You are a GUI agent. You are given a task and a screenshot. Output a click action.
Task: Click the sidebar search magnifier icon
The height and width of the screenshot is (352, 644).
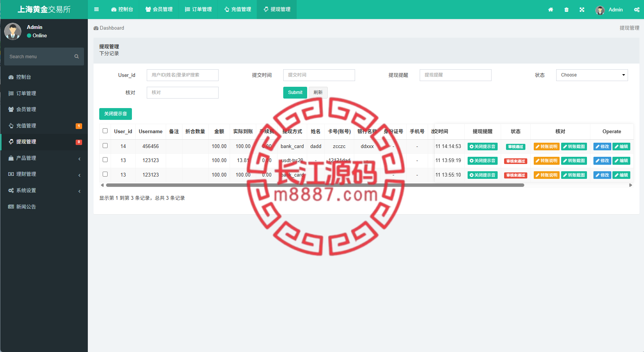(76, 56)
